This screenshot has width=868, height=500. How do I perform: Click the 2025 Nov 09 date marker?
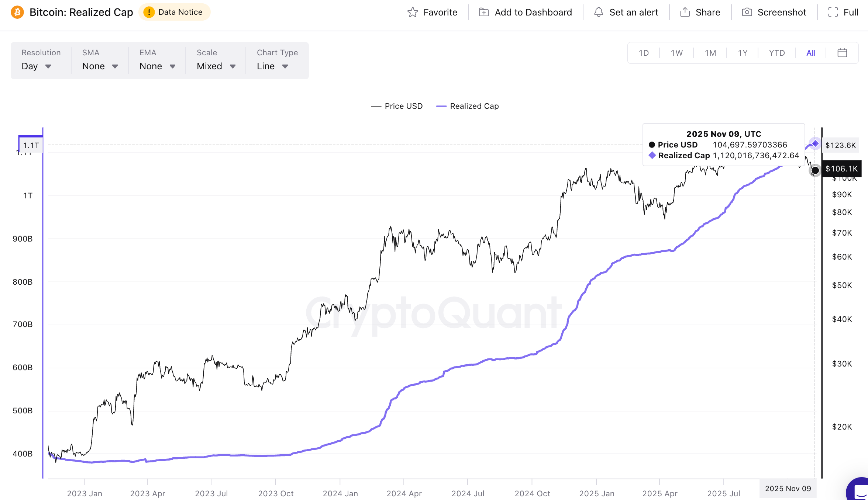[788, 488]
